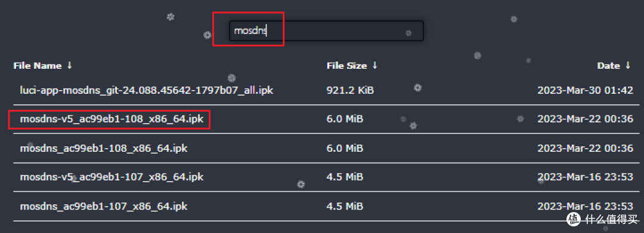Image resolution: width=644 pixels, height=233 pixels.
Task: Open luci-app-mosdns_git-24.088.45642-1797b07_all.ipk
Action: (147, 90)
